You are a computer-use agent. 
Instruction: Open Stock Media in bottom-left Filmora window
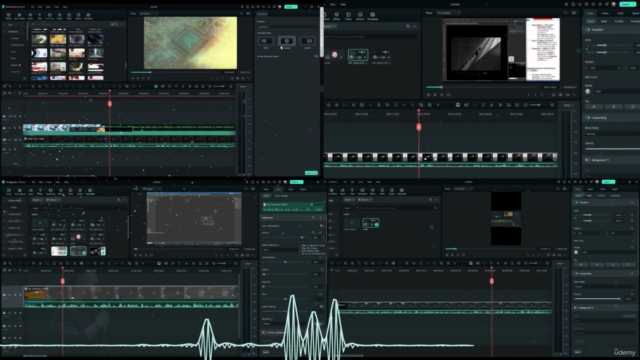[20, 191]
